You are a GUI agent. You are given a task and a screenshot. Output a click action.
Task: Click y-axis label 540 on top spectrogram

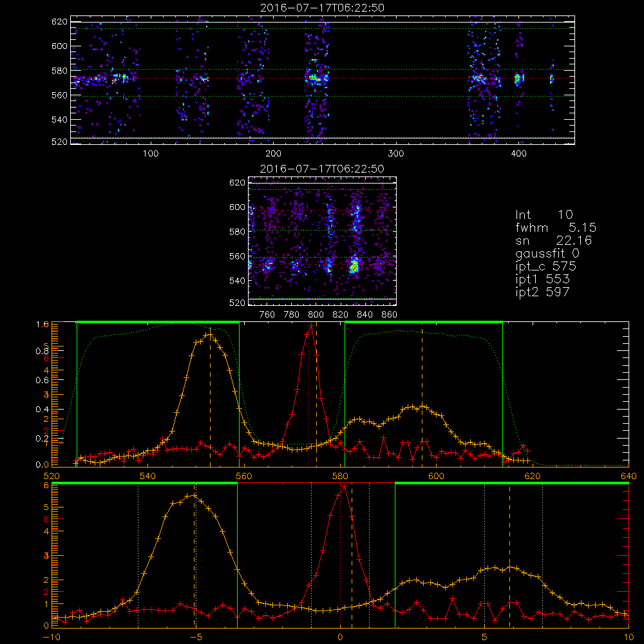click(59, 120)
